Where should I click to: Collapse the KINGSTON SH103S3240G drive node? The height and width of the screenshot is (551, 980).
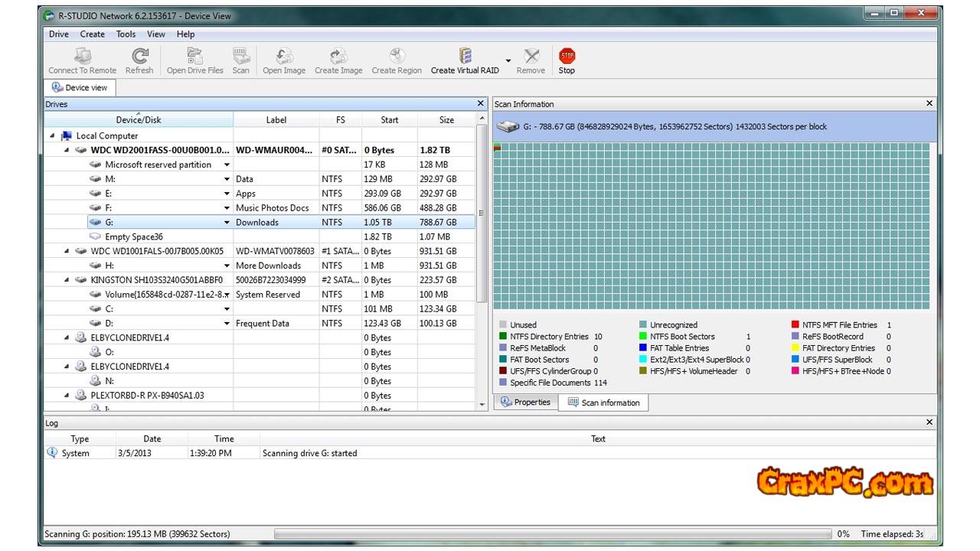pyautogui.click(x=67, y=280)
